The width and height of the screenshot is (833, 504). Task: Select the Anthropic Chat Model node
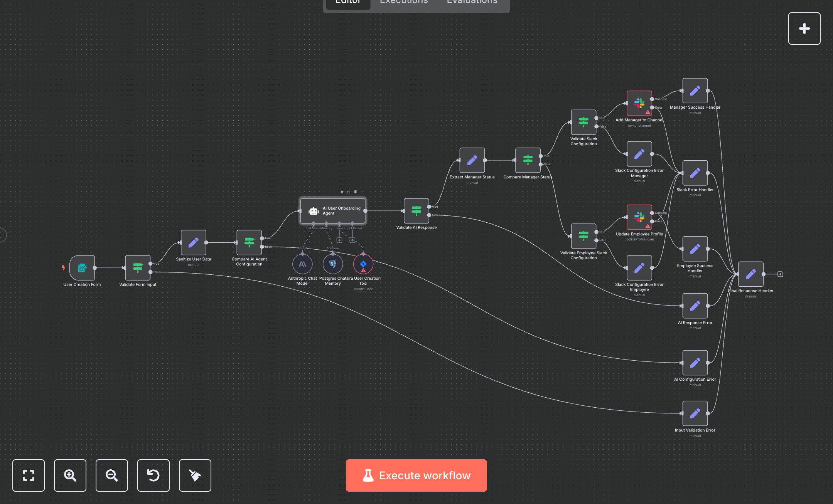point(302,264)
